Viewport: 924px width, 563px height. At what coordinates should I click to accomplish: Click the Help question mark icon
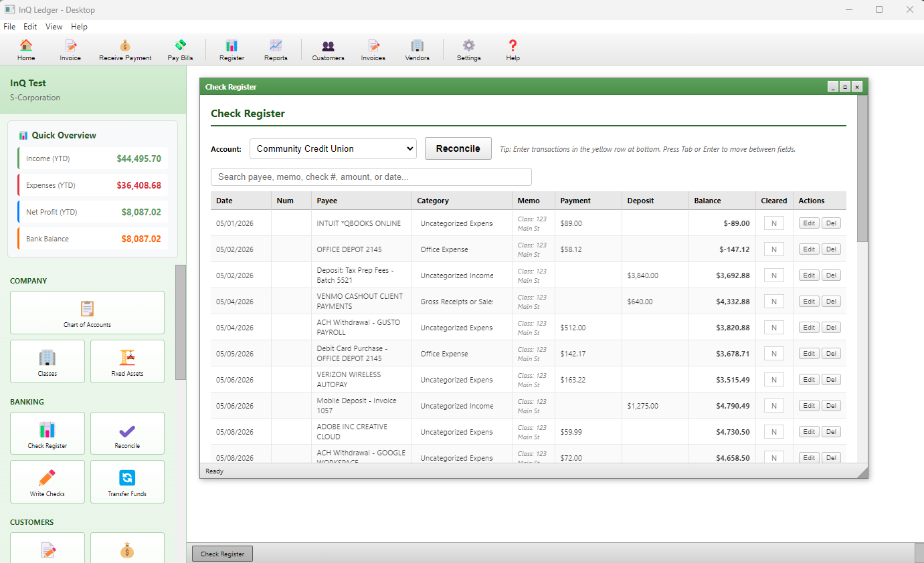[x=513, y=49]
